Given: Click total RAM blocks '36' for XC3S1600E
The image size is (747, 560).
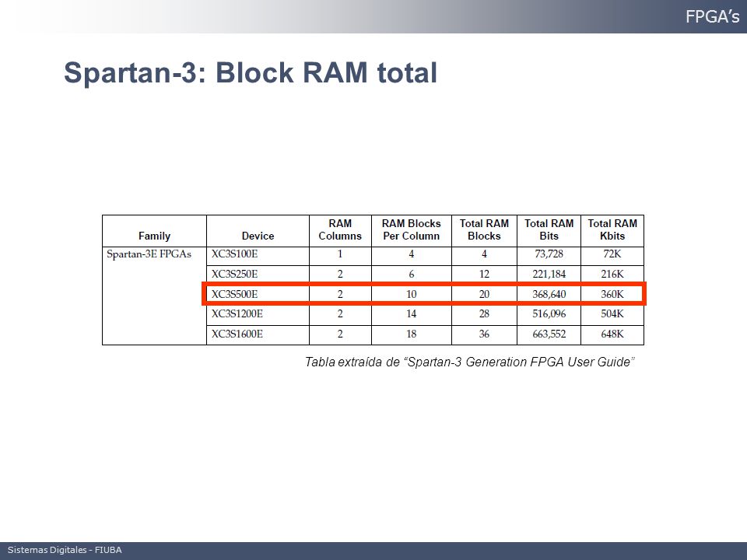Looking at the screenshot, I should coord(484,334).
